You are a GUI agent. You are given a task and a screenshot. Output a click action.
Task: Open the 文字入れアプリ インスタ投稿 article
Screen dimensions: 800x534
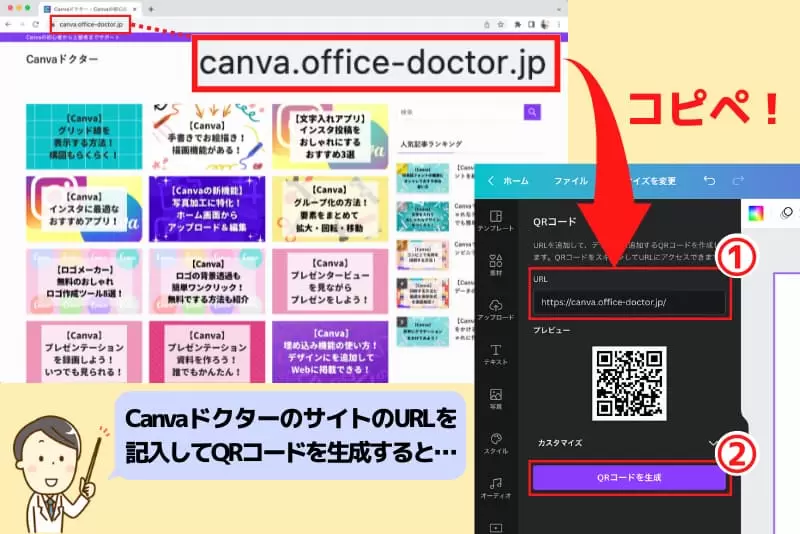330,137
